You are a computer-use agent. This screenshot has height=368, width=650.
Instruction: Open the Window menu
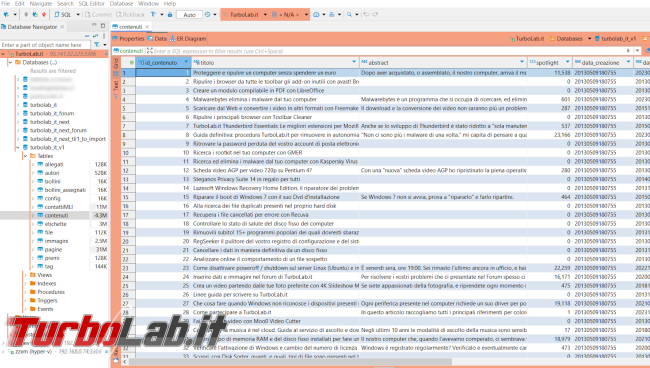pyautogui.click(x=148, y=3)
